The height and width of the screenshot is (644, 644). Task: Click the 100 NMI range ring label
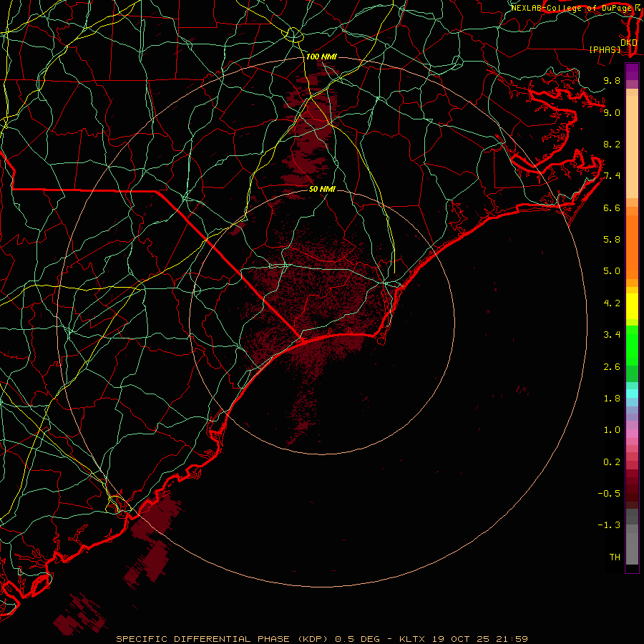pyautogui.click(x=321, y=57)
